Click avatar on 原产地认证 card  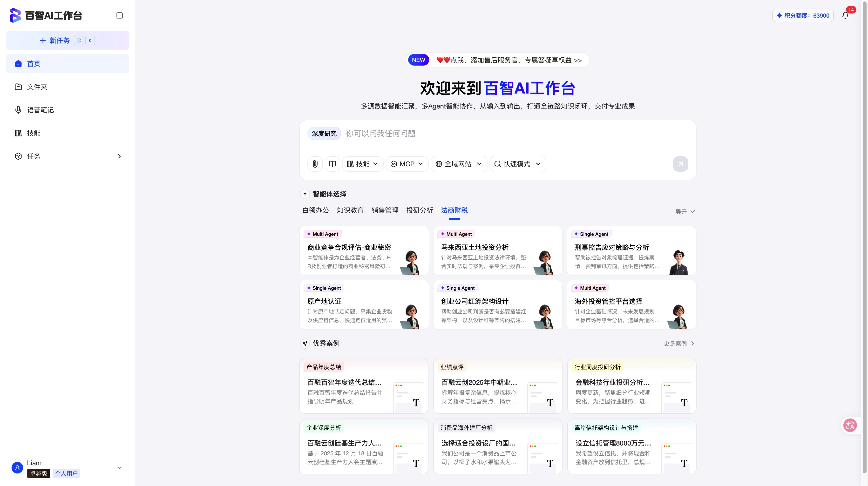410,317
